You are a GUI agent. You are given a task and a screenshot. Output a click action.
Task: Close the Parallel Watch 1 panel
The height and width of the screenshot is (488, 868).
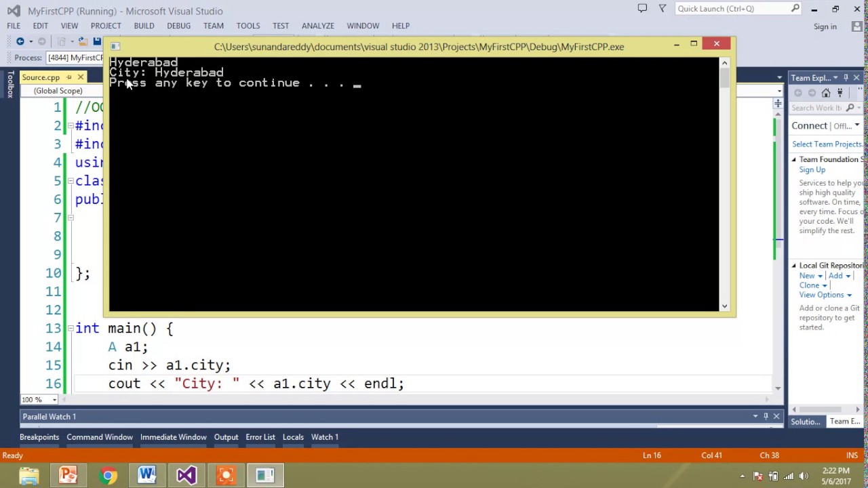pos(776,416)
